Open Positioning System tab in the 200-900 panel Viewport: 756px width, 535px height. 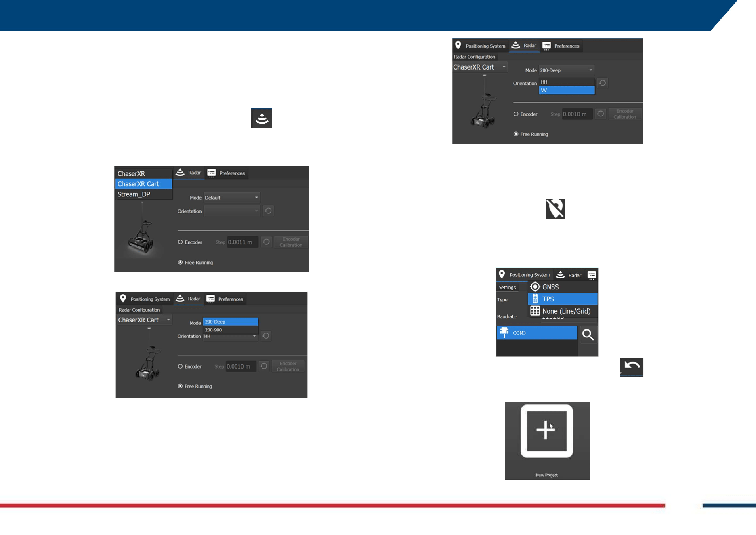[145, 299]
